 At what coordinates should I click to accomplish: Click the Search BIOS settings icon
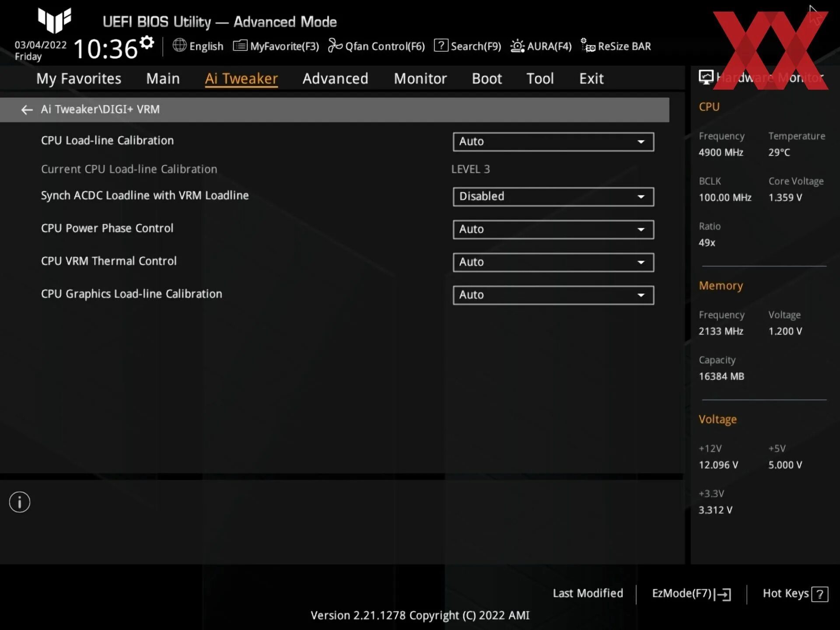pyautogui.click(x=440, y=45)
